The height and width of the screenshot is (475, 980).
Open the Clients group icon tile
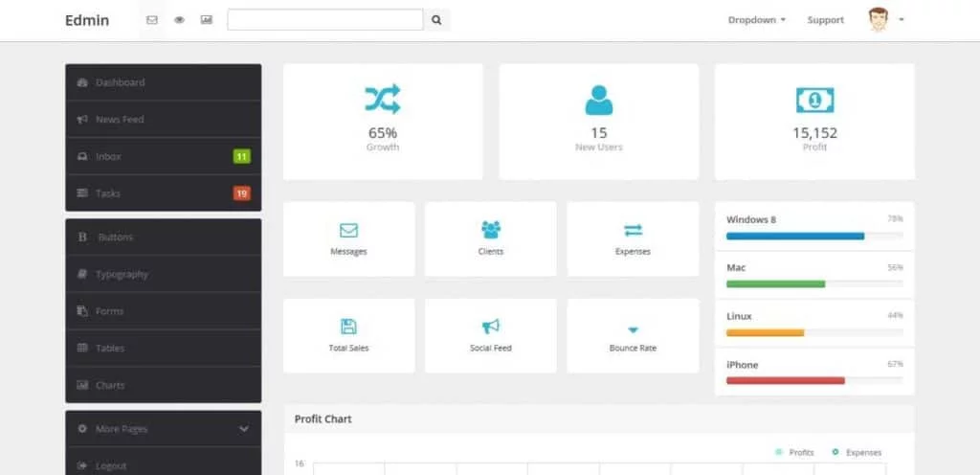tap(491, 238)
